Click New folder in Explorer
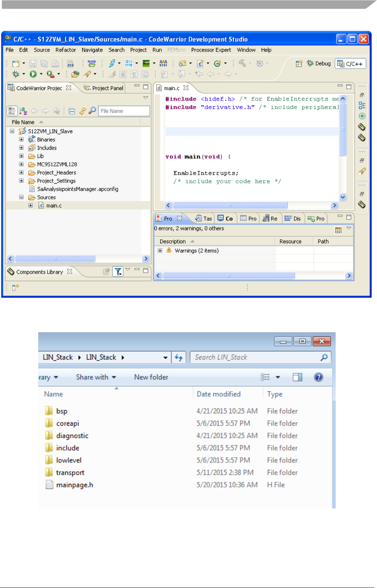Image resolution: width=377 pixels, height=588 pixels. click(151, 377)
